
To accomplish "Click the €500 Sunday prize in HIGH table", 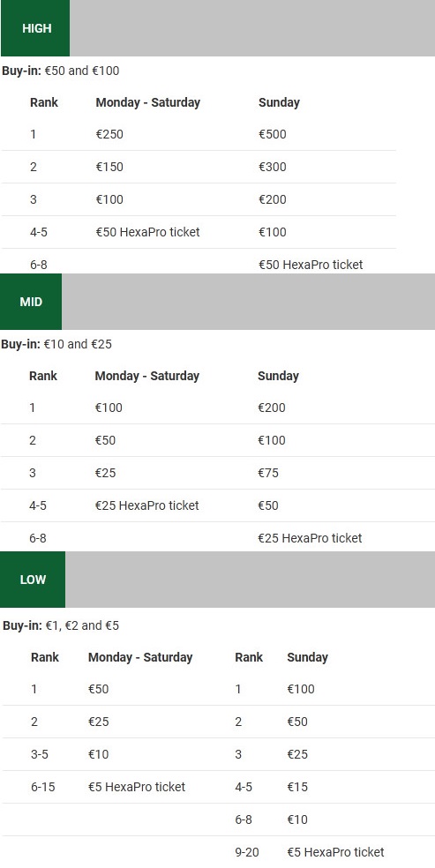I will point(273,134).
